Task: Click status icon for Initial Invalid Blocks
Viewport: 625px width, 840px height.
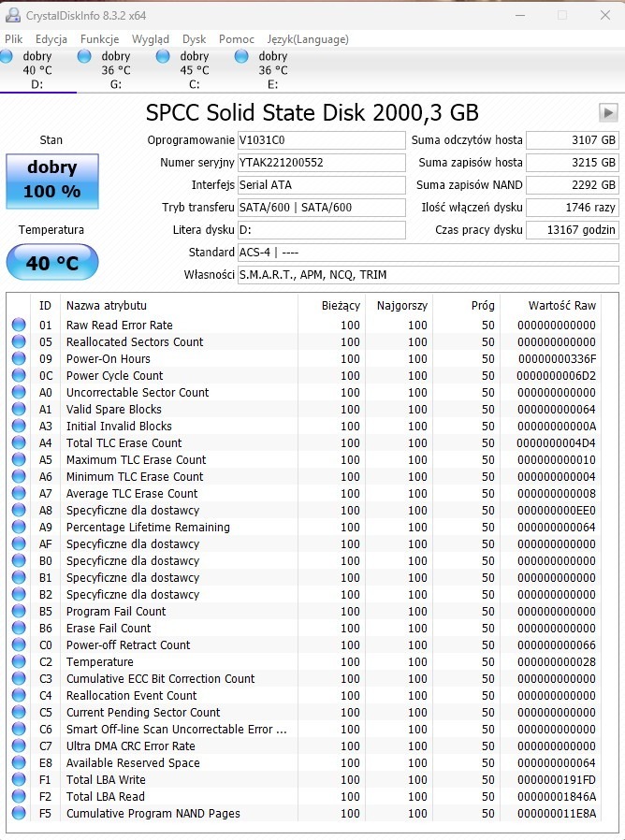Action: [19, 426]
